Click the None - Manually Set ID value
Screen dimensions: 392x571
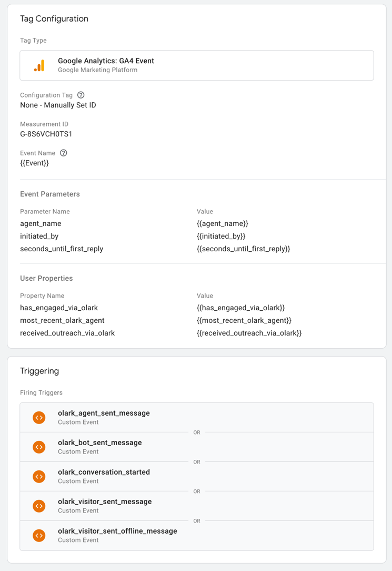[x=58, y=105]
